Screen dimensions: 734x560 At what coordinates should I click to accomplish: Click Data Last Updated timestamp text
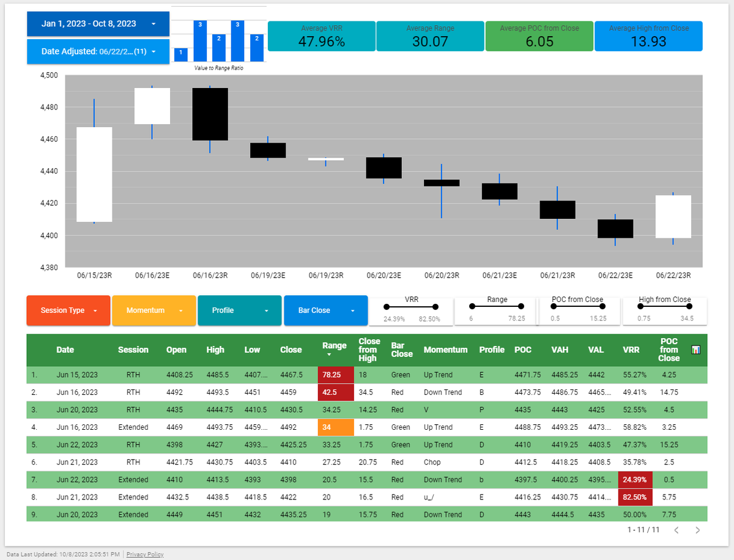pyautogui.click(x=64, y=554)
